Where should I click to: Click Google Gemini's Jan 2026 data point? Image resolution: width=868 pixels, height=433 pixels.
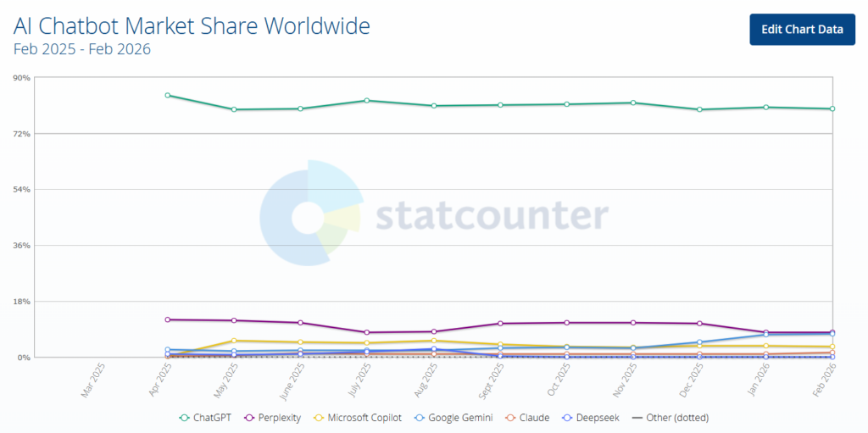coord(766,334)
